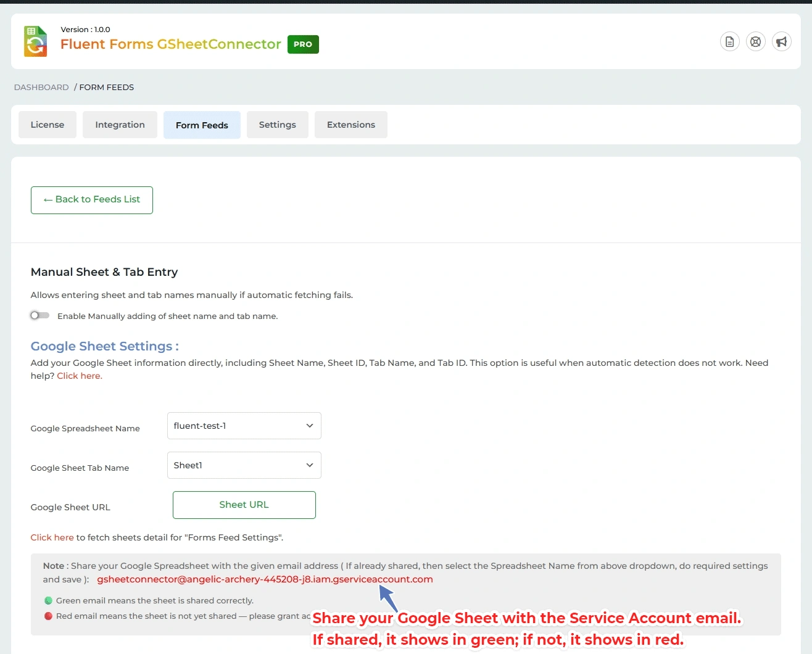Enable manual sheet and tab name toggle
This screenshot has width=812, height=654.
(x=40, y=315)
